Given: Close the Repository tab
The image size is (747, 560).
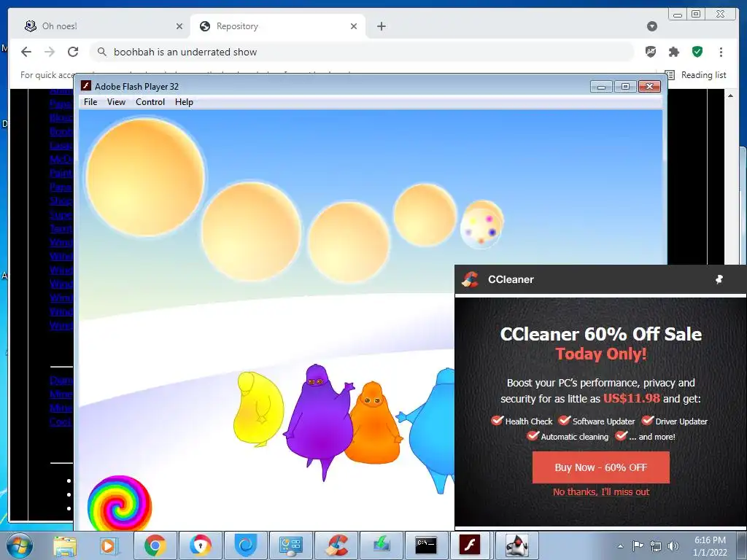Looking at the screenshot, I should coord(354,26).
